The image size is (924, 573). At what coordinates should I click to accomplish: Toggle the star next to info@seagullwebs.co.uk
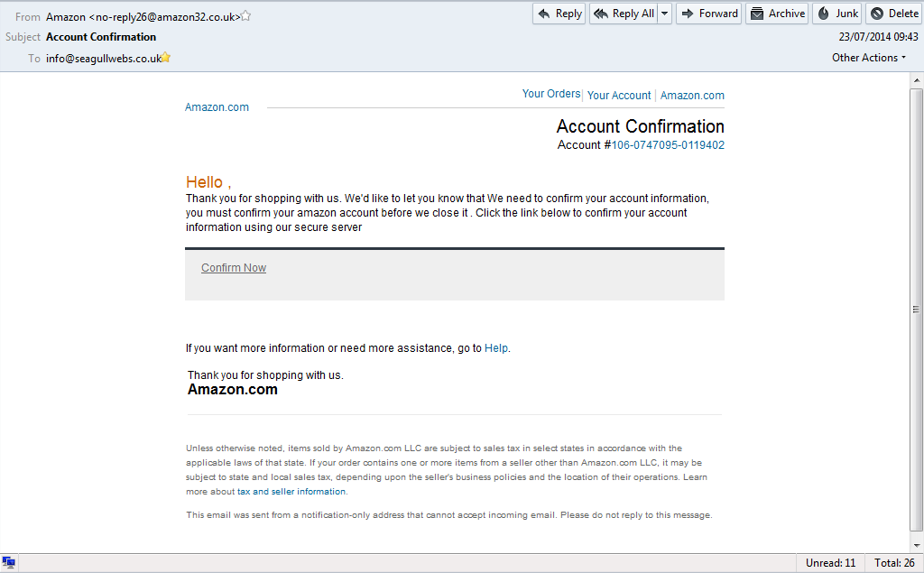coord(166,58)
